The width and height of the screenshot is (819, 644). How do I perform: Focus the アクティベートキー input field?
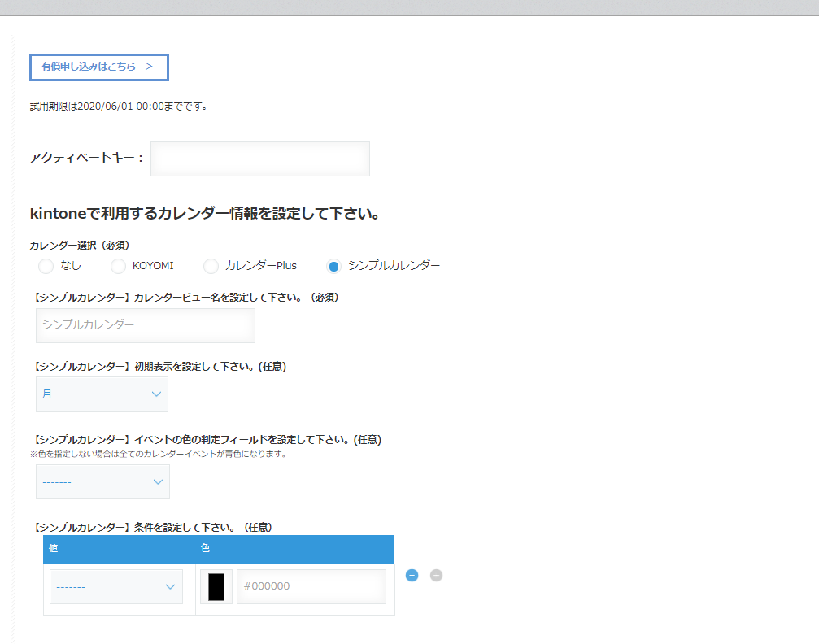(x=260, y=159)
